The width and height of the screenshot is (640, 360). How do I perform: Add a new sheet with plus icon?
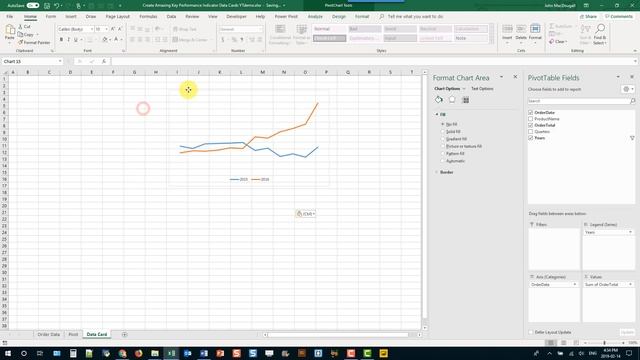[x=124, y=335]
